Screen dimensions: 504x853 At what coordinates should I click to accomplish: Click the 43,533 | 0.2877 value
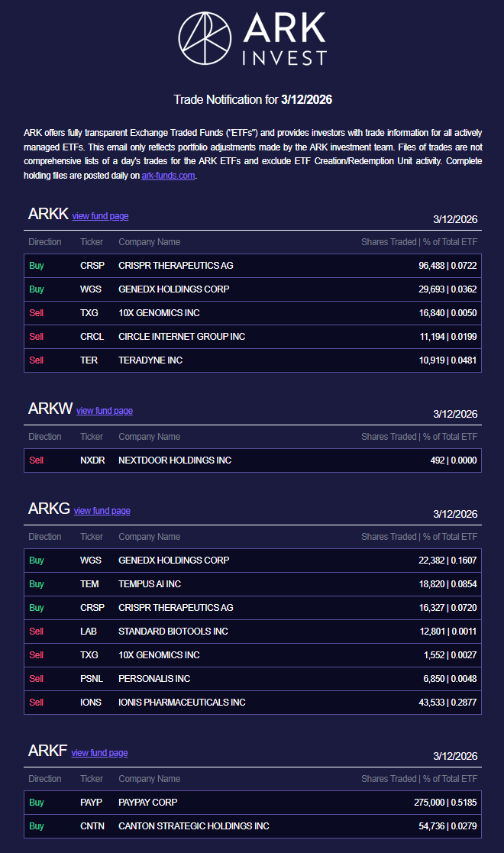click(x=447, y=703)
